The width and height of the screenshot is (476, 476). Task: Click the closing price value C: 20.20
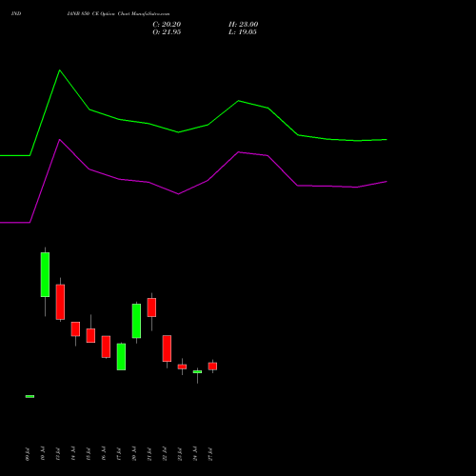[x=167, y=25]
